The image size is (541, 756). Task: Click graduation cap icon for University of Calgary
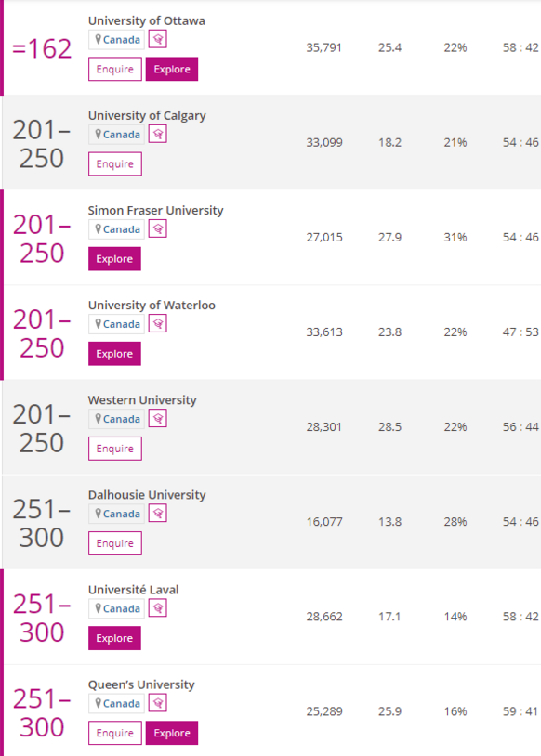click(x=158, y=134)
